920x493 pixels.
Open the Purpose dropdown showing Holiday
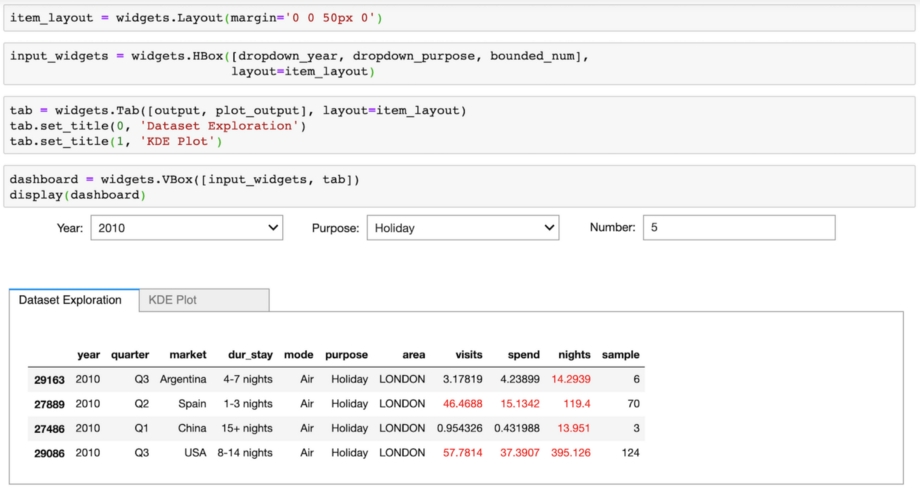463,228
